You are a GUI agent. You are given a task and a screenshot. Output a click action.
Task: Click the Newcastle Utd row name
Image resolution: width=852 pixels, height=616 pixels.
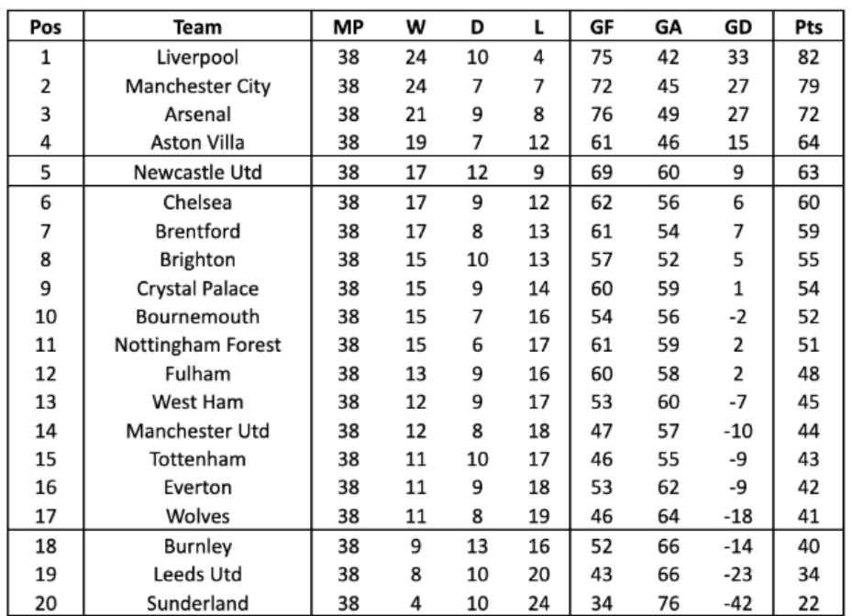click(196, 173)
